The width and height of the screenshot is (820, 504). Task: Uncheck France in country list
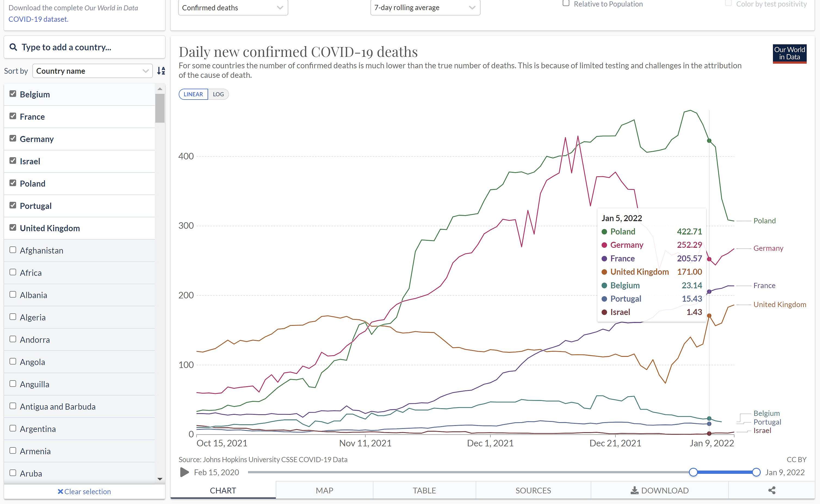(13, 116)
